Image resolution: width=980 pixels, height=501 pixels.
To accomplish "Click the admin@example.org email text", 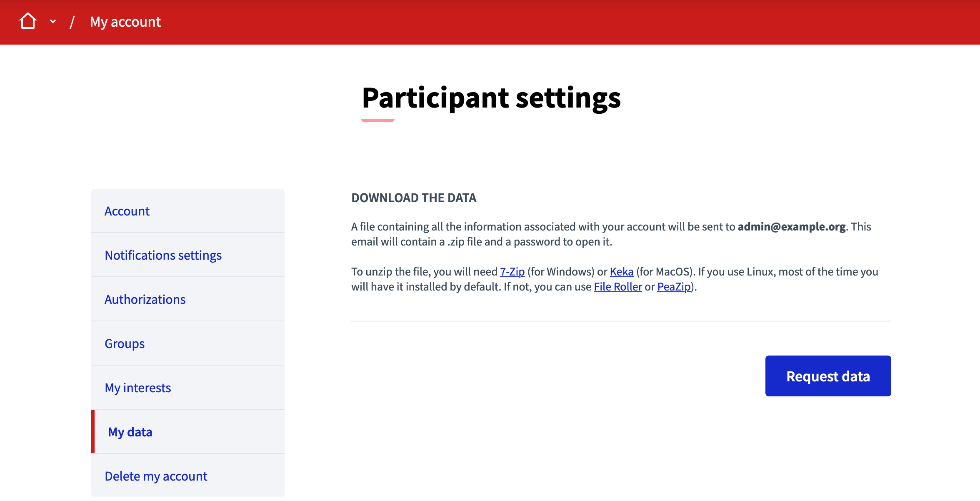I will click(791, 227).
